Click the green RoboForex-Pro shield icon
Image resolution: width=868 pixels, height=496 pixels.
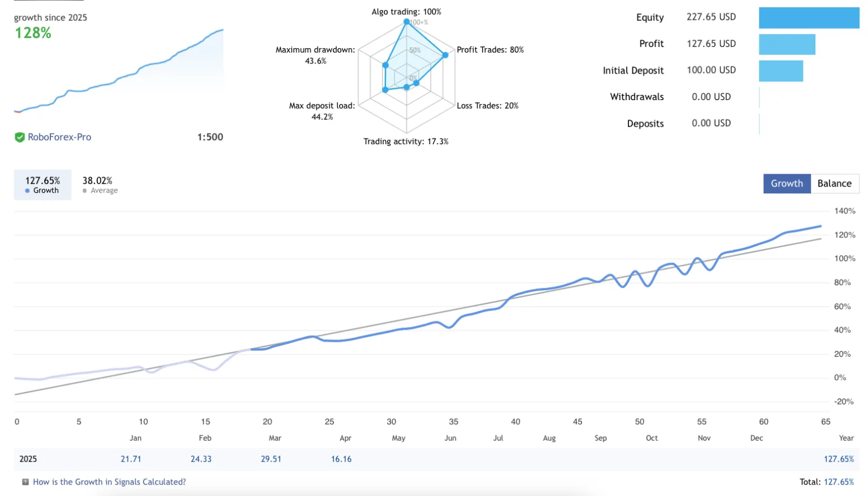(x=20, y=137)
